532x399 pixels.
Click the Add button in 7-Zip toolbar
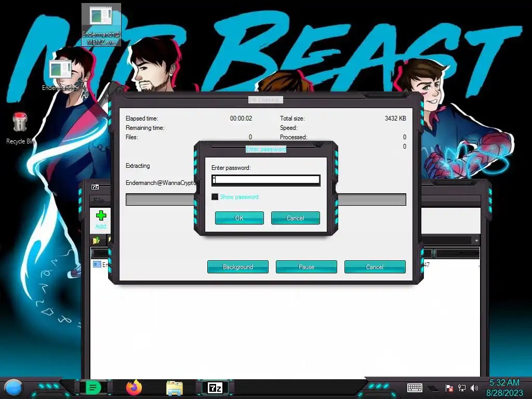(101, 220)
